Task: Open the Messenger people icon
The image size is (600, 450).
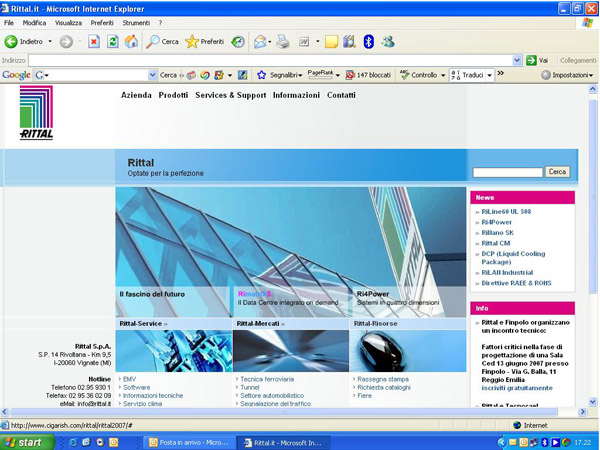Action: [388, 41]
